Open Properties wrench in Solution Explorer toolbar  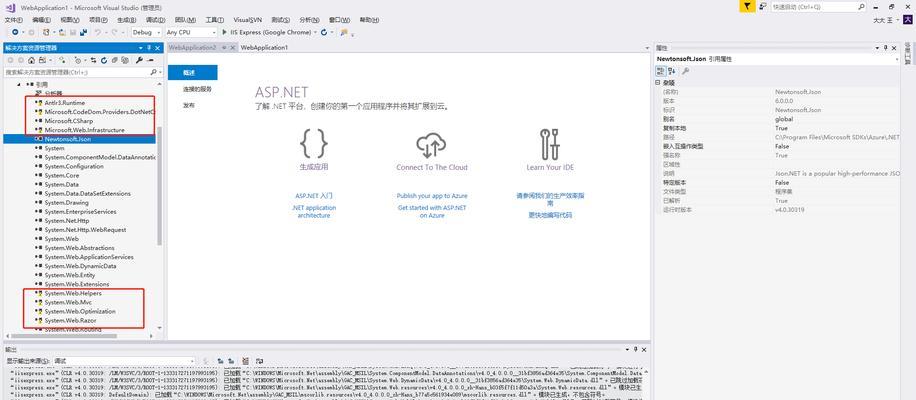(x=139, y=60)
